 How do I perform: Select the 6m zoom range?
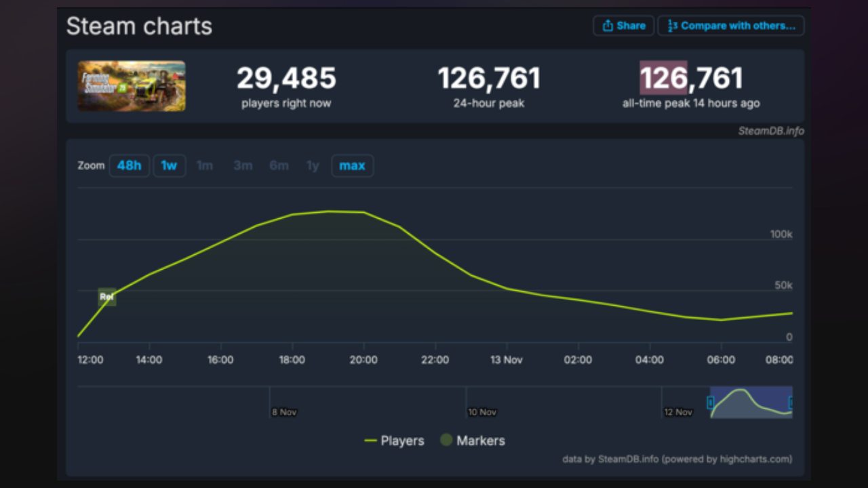click(x=279, y=165)
